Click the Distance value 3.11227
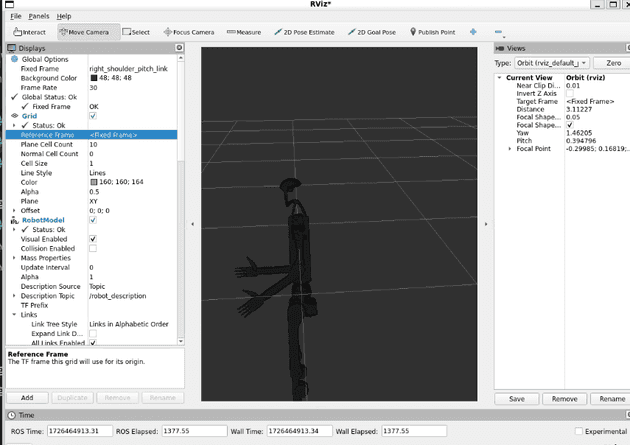 click(x=579, y=109)
